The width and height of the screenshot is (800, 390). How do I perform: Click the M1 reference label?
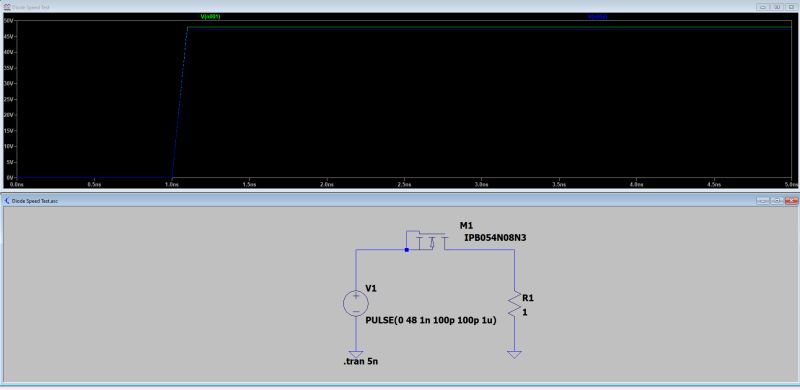coord(466,226)
